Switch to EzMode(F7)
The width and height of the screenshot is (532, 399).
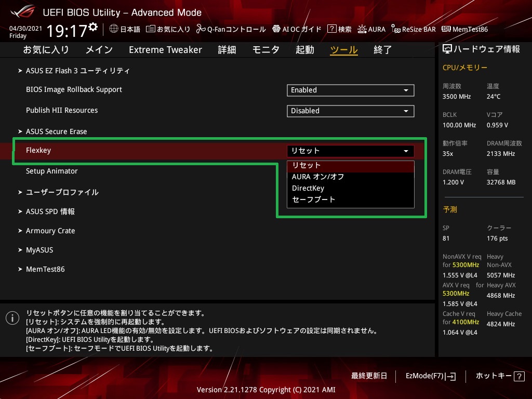pyautogui.click(x=431, y=376)
